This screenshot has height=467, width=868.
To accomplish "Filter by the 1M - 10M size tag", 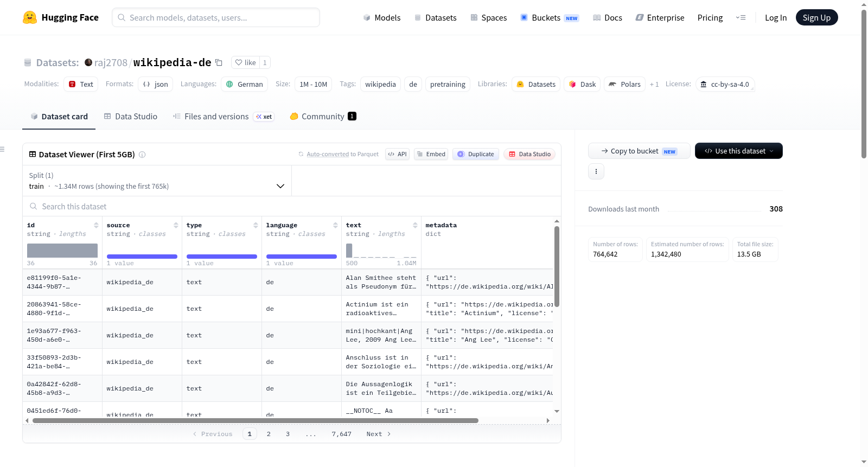I will click(x=313, y=84).
